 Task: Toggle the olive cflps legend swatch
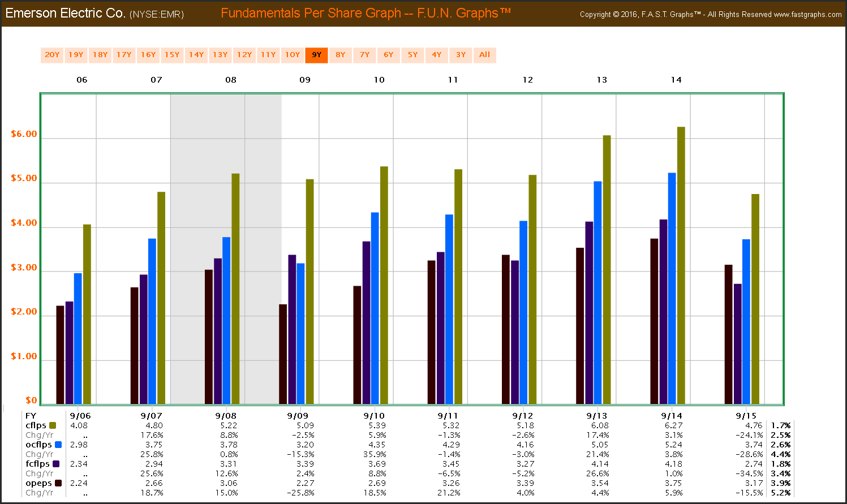[x=53, y=425]
